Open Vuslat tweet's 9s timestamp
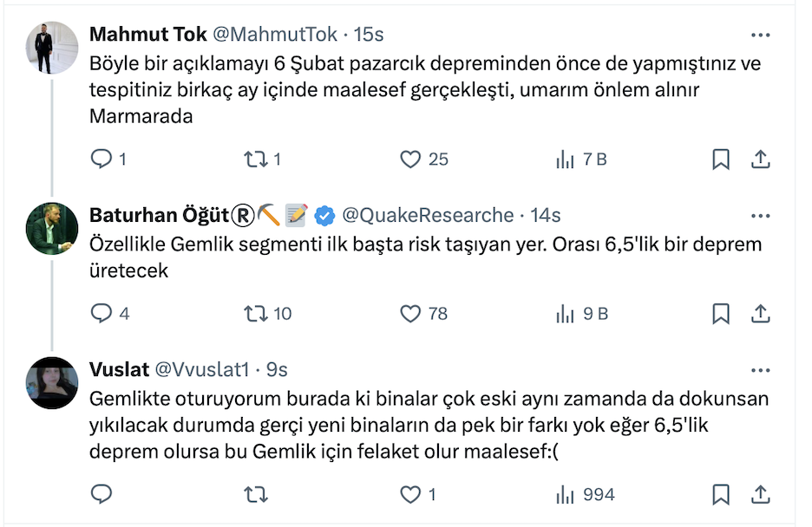Viewport: 812px width, 527px height. point(277,370)
